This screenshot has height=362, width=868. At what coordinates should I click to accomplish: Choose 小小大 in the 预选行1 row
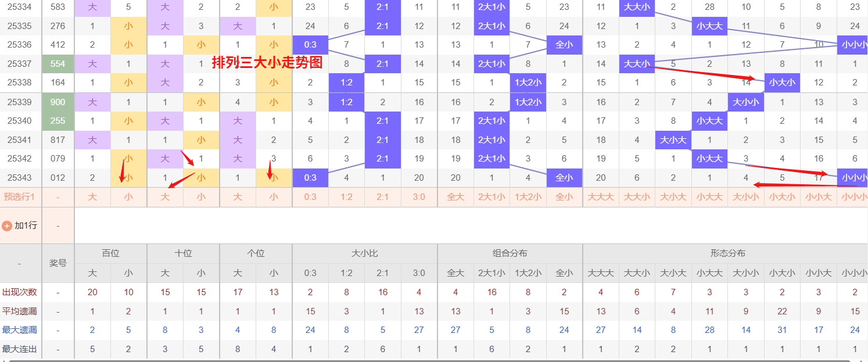pos(819,197)
